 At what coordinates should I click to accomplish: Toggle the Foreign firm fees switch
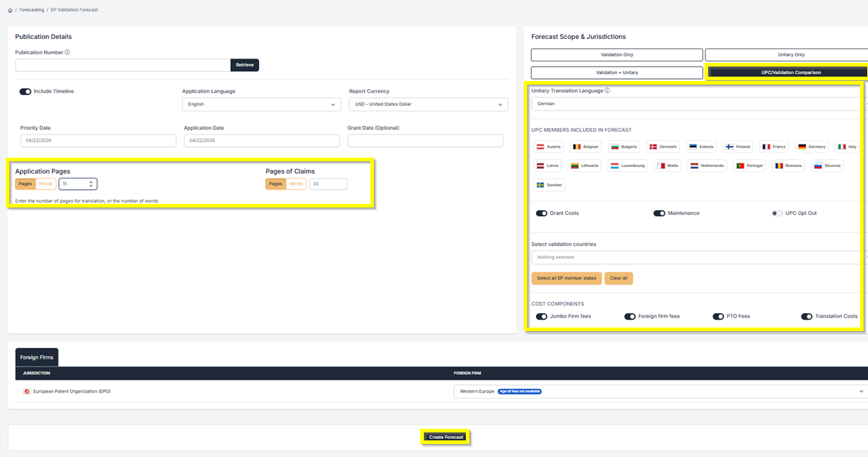coord(630,316)
